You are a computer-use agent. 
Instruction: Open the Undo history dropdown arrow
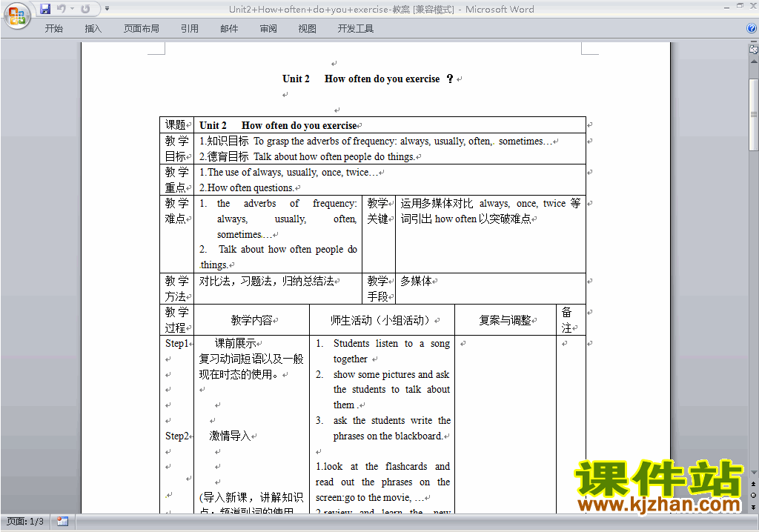coord(72,9)
